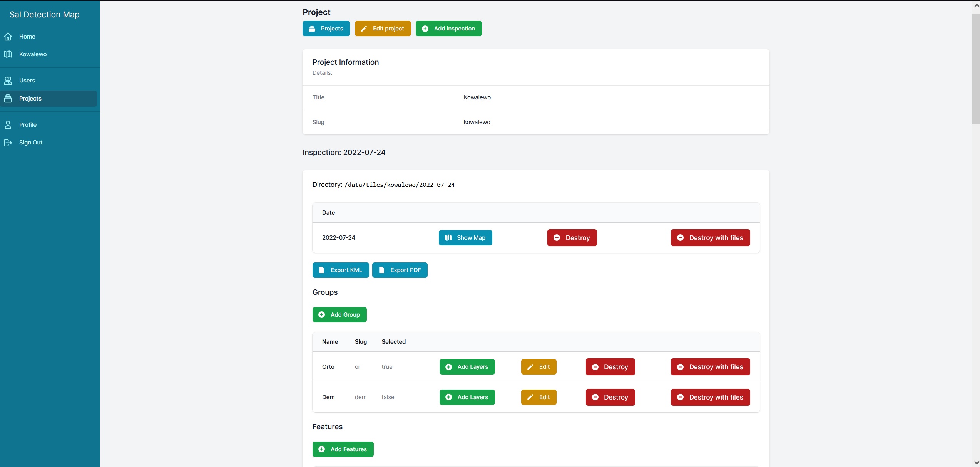Click Edit label in Dem row

pyautogui.click(x=544, y=397)
